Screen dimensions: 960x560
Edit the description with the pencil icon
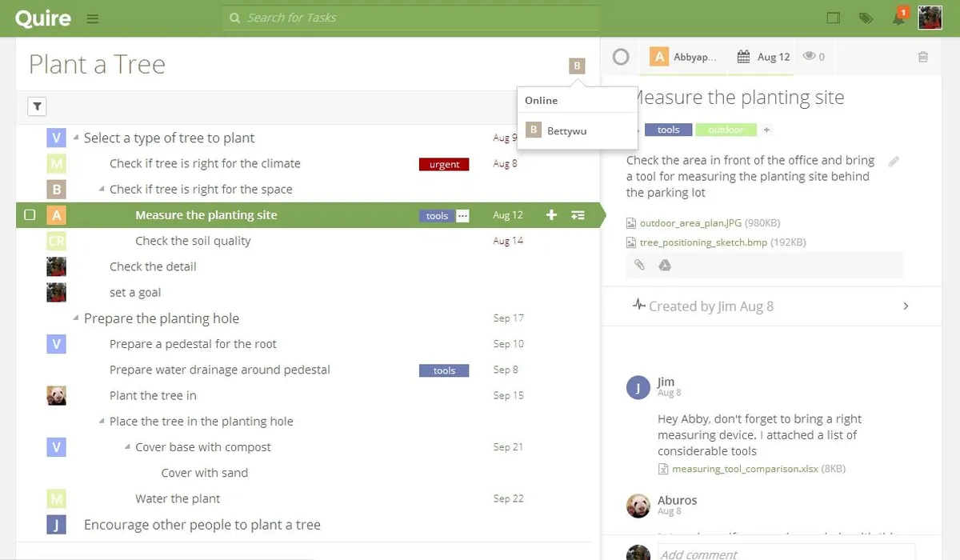894,161
